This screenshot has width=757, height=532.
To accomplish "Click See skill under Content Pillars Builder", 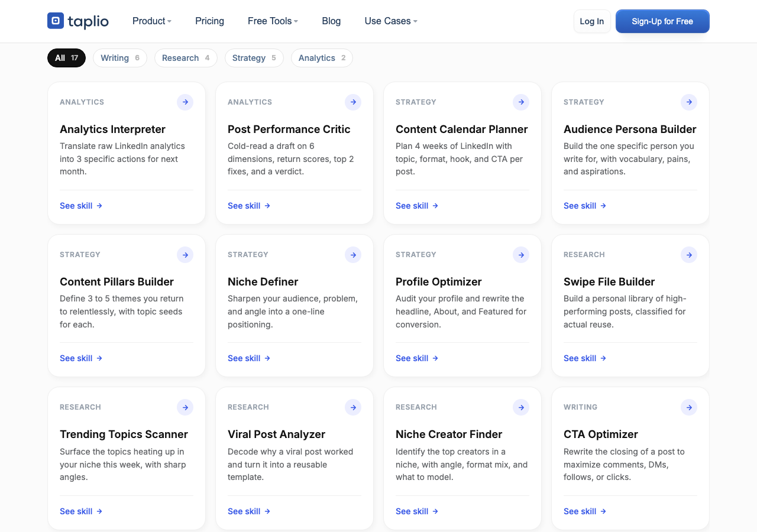I will 81,358.
